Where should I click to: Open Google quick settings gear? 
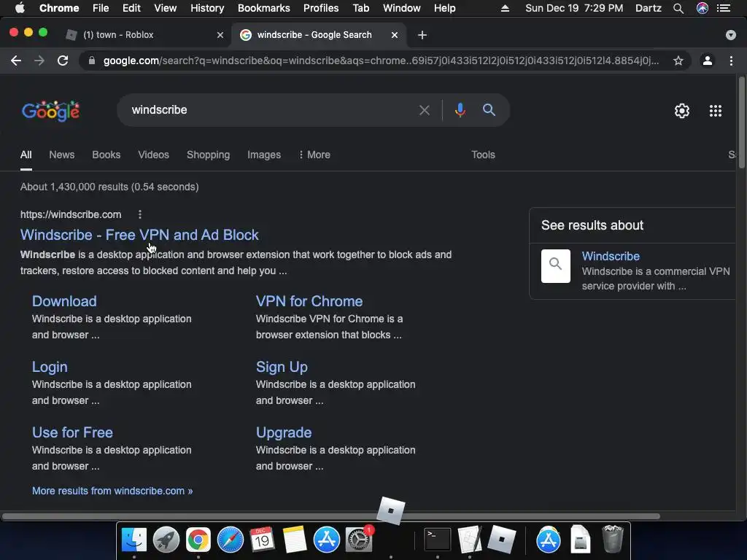coord(682,111)
